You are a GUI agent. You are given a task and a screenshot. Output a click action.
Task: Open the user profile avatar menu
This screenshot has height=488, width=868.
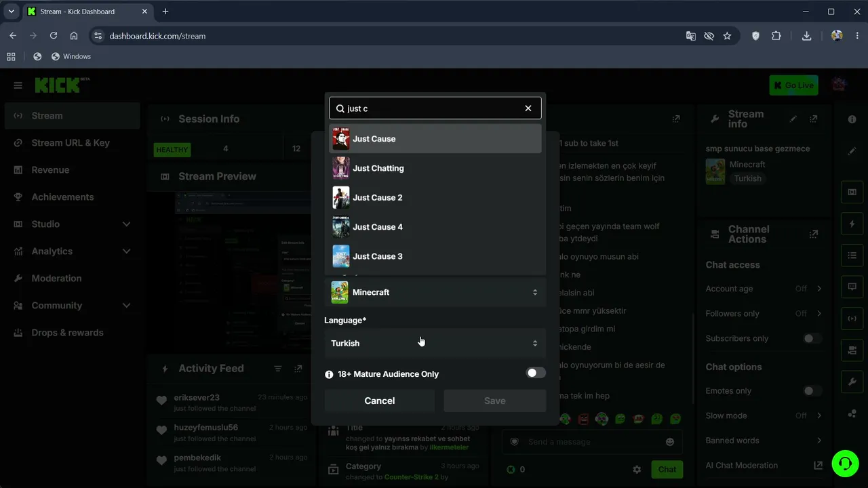[840, 85]
